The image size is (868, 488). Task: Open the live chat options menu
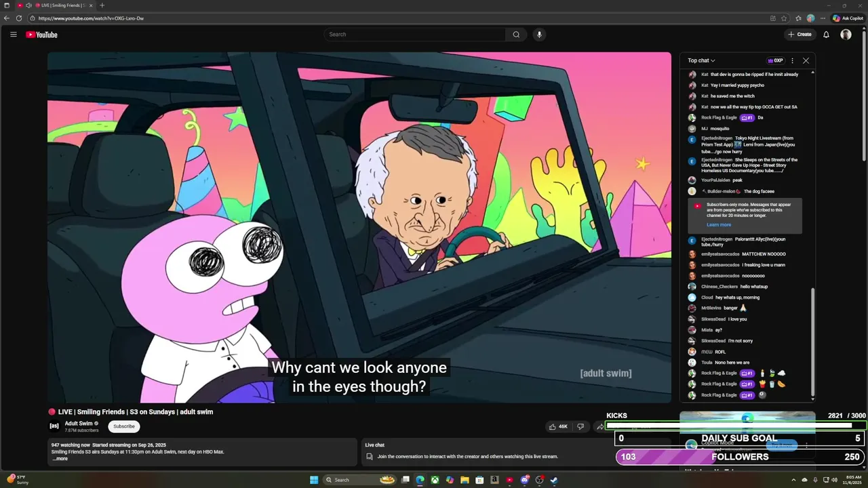[x=792, y=60]
